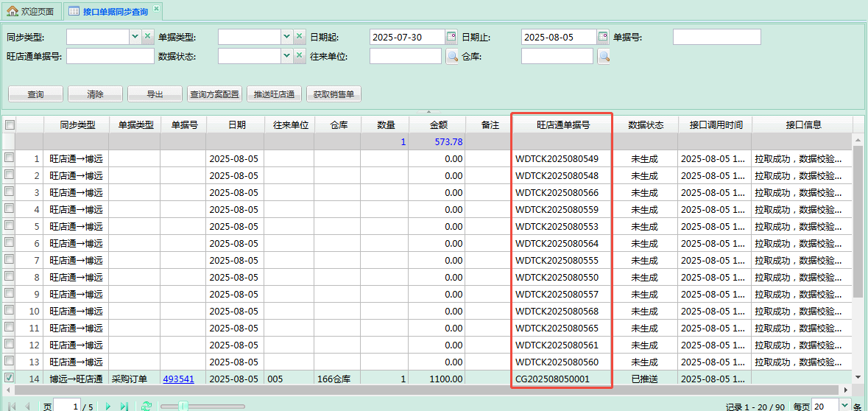The height and width of the screenshot is (411, 868).
Task: Clear the 数据状态 selection with the X icon
Action: coord(300,57)
